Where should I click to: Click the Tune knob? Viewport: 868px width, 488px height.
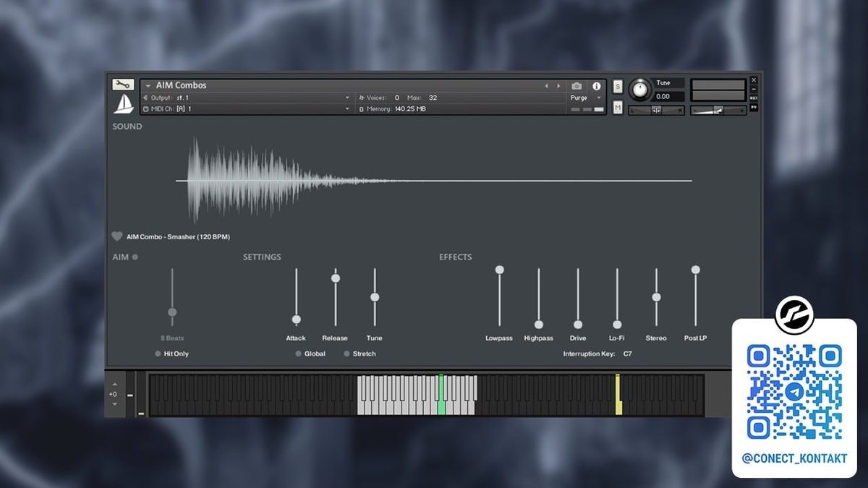tap(640, 89)
